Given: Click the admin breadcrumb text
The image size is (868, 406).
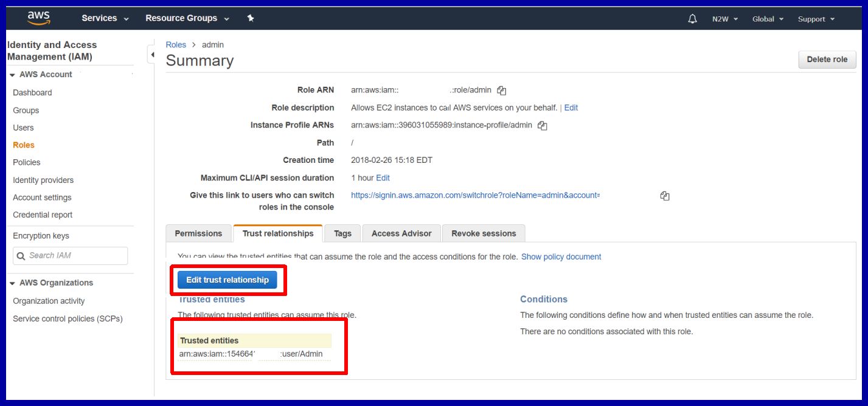Looking at the screenshot, I should (x=213, y=45).
